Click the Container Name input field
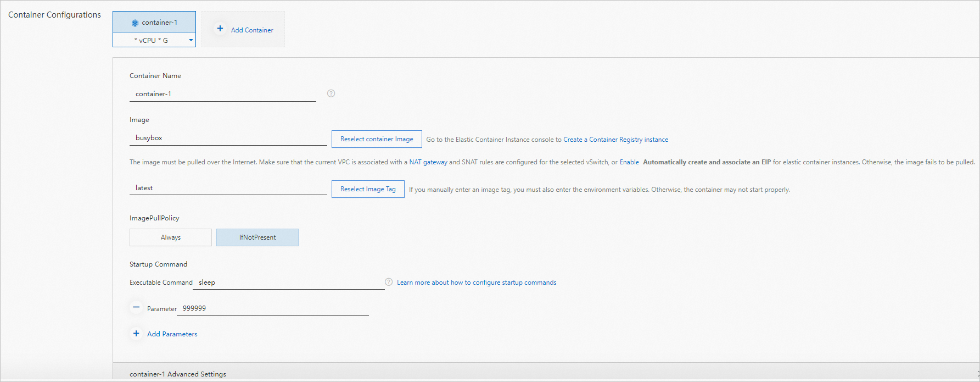The image size is (980, 382). (222, 94)
